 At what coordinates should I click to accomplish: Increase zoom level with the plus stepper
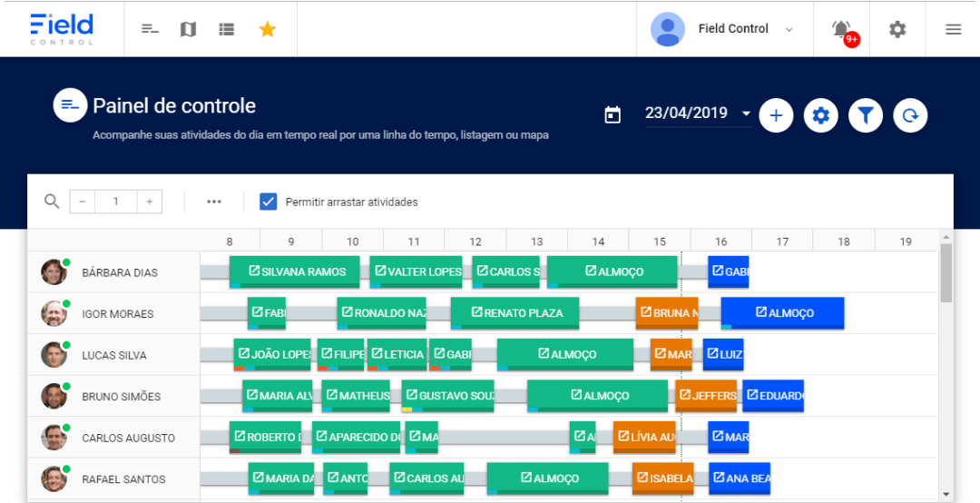tap(150, 202)
